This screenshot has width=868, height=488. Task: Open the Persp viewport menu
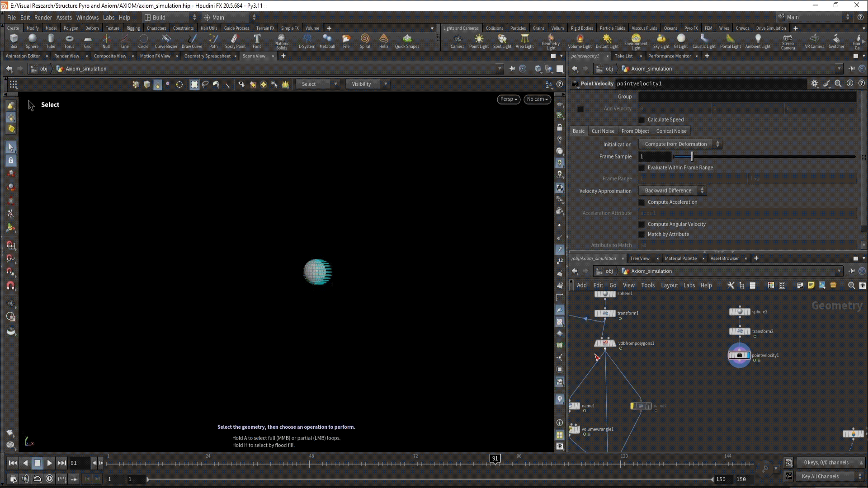click(508, 99)
